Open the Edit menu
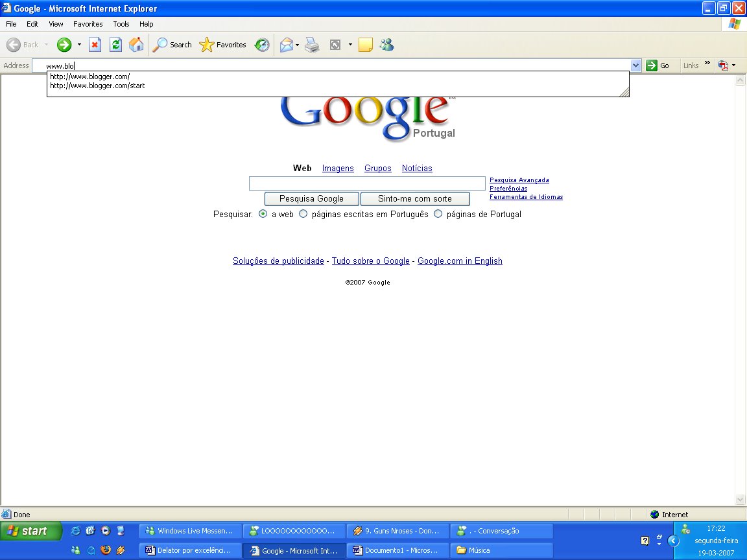Screen dimensions: 747x560 click(32, 24)
